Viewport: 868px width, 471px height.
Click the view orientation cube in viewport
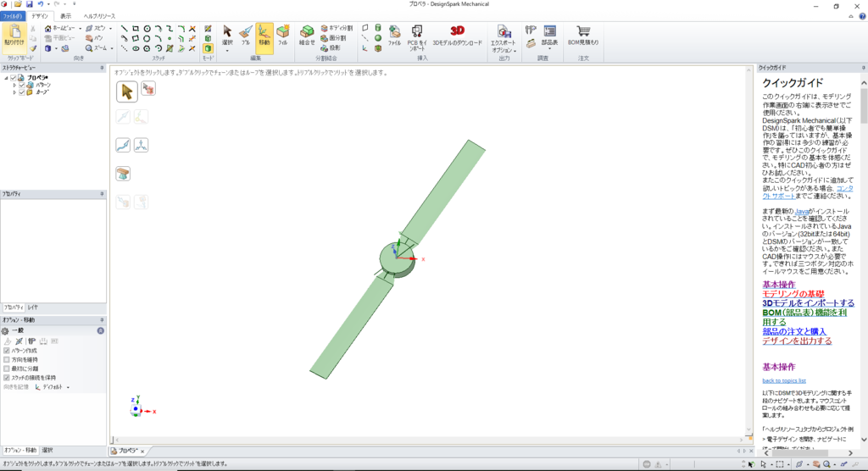(x=136, y=409)
